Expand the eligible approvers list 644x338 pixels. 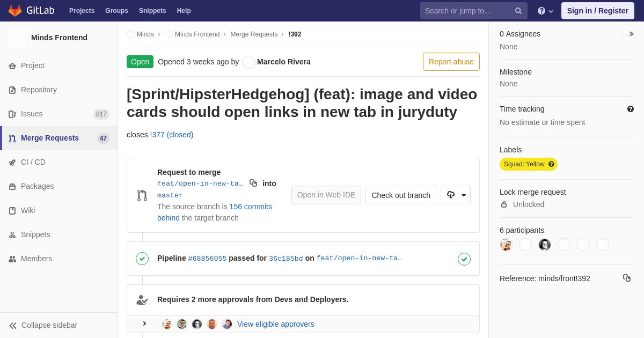[x=144, y=324]
